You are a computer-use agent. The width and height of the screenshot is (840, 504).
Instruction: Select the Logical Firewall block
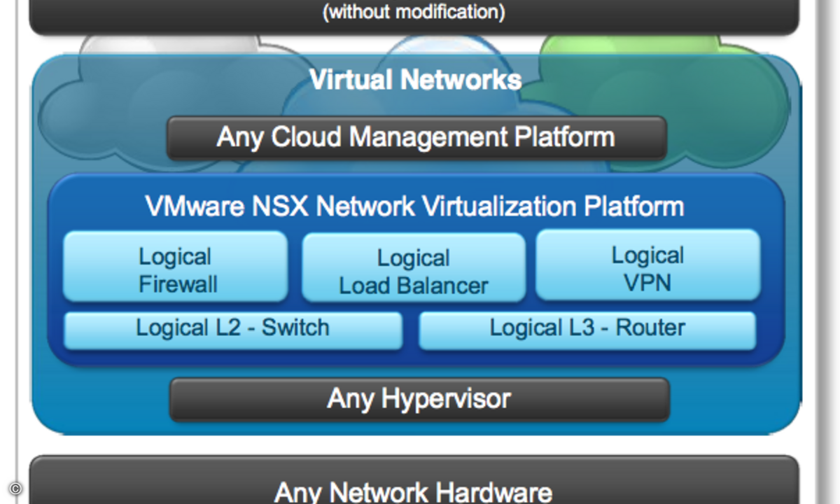(175, 267)
